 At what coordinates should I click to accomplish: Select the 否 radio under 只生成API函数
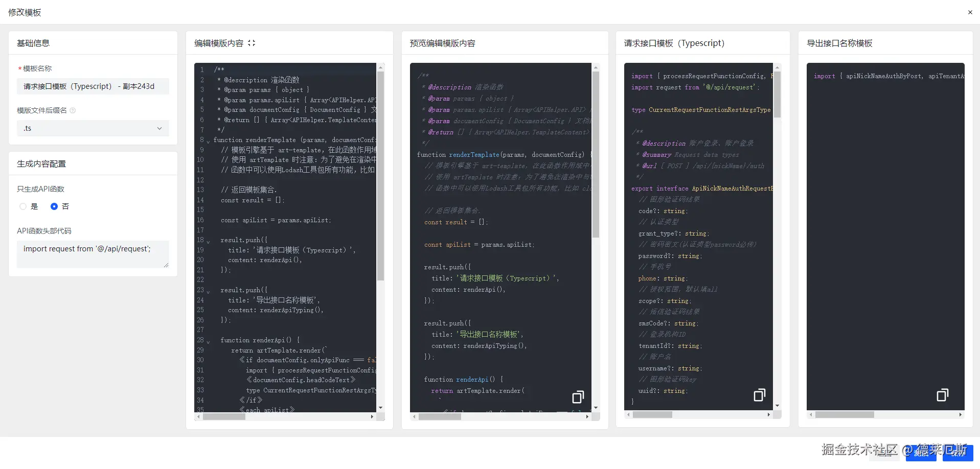(x=54, y=206)
